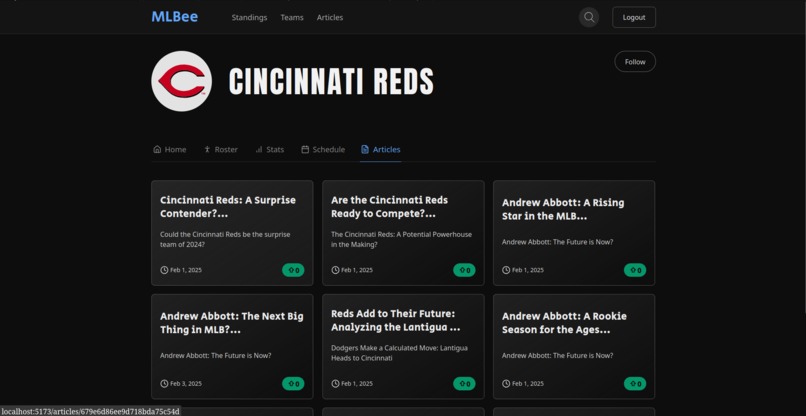Click the Articles tab document icon
The height and width of the screenshot is (416, 806).
pos(365,150)
